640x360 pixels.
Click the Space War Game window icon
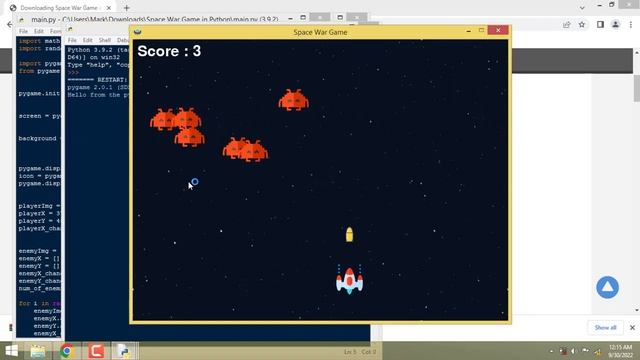coord(138,31)
